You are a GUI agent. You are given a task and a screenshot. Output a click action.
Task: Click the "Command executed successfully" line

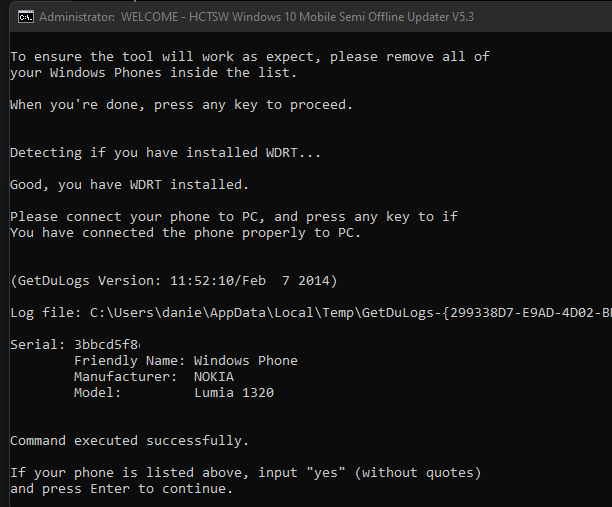[130, 441]
